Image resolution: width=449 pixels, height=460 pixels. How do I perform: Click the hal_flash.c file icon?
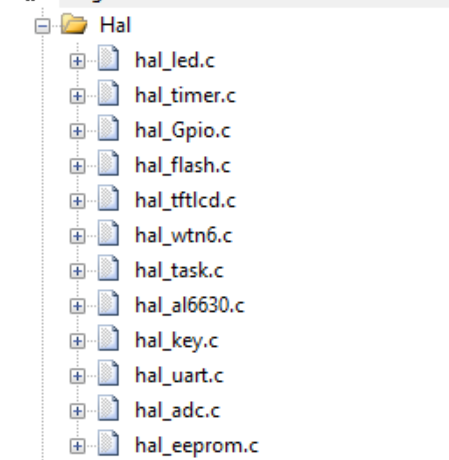tap(108, 163)
